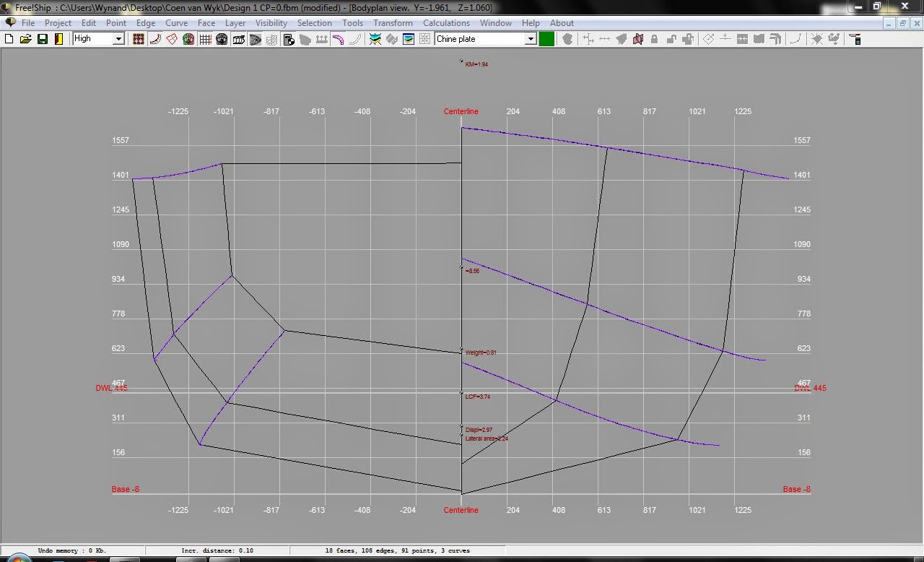Viewport: 924px width, 562px height.
Task: Save the current model with the floppy icon
Action: [43, 39]
